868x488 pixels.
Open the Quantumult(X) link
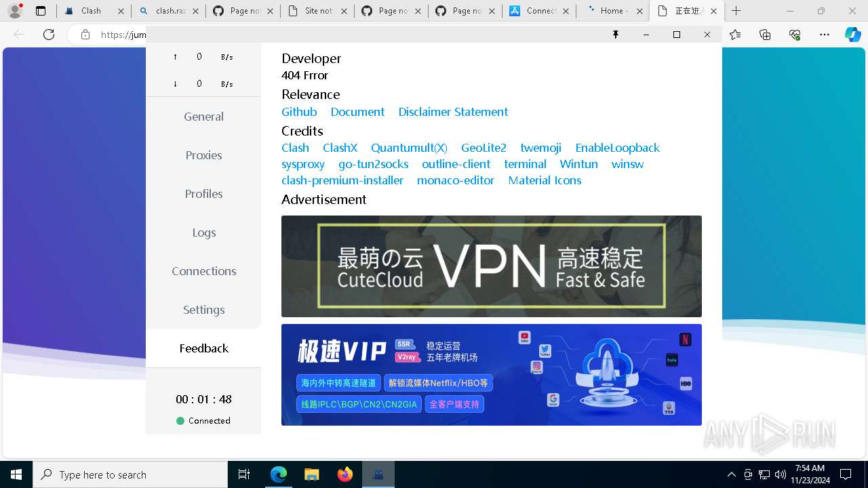(x=409, y=148)
